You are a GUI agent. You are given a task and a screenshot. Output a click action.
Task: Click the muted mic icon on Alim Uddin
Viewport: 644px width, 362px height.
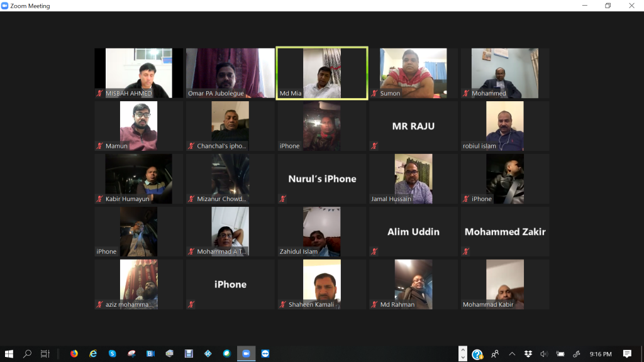point(375,251)
